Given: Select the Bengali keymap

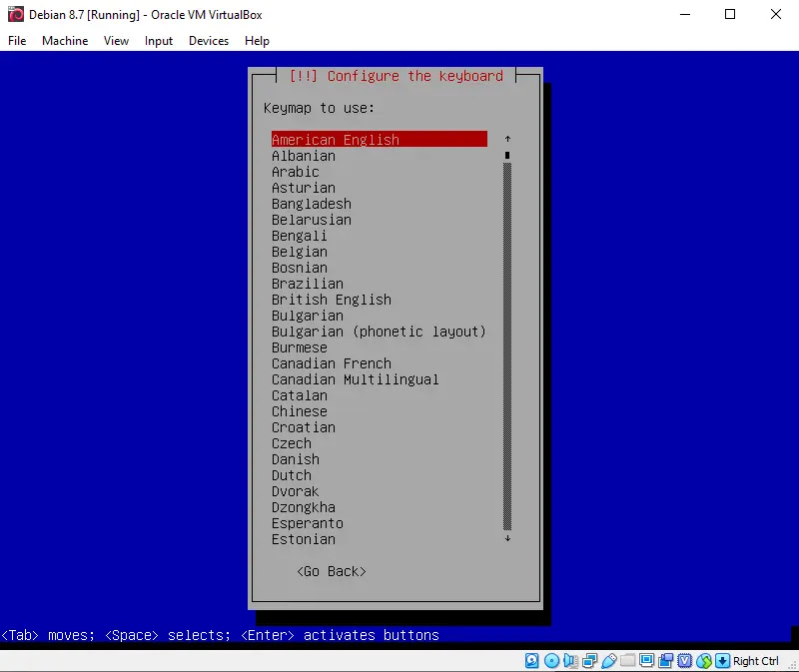Looking at the screenshot, I should (x=380, y=236).
